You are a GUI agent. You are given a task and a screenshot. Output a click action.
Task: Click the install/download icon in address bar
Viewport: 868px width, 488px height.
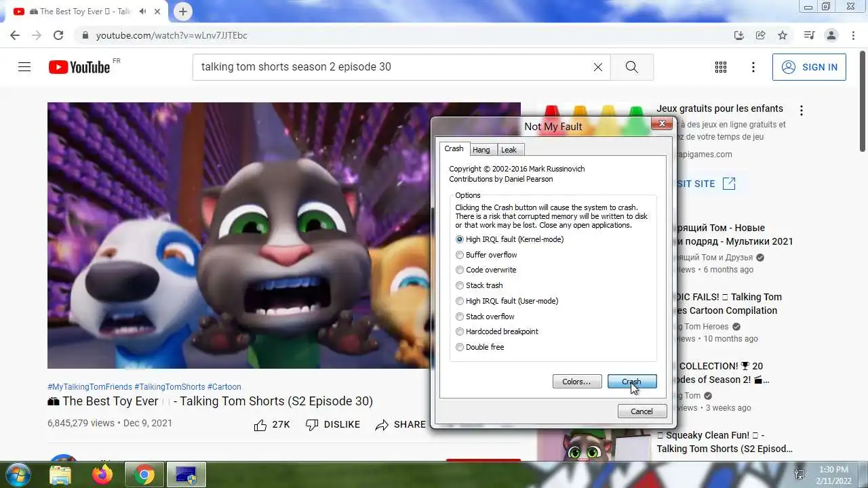pyautogui.click(x=739, y=35)
